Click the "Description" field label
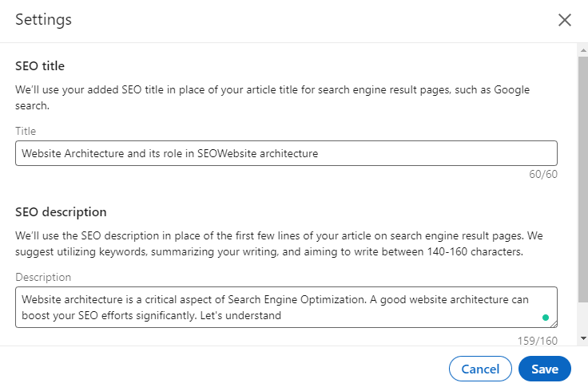Viewport: 588px width, 387px height. pos(43,277)
